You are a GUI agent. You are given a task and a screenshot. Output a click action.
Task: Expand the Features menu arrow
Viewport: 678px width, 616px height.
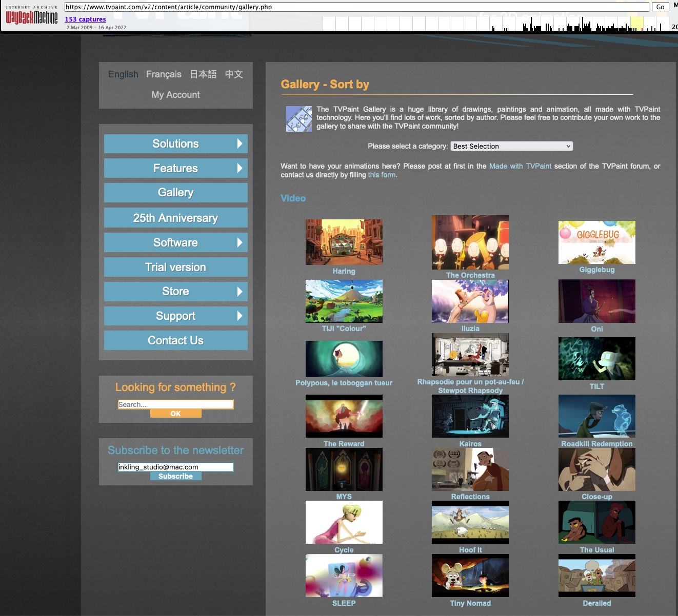240,168
